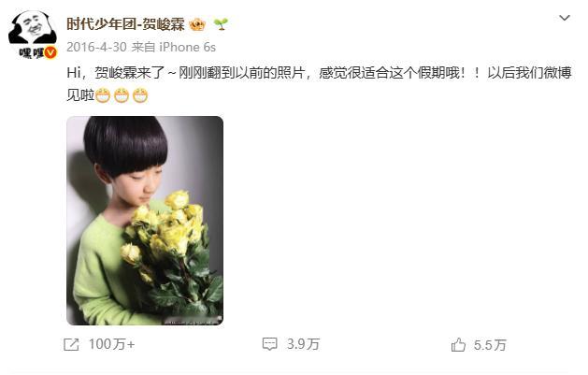Click the green sprout badge icon

[x=221, y=24]
